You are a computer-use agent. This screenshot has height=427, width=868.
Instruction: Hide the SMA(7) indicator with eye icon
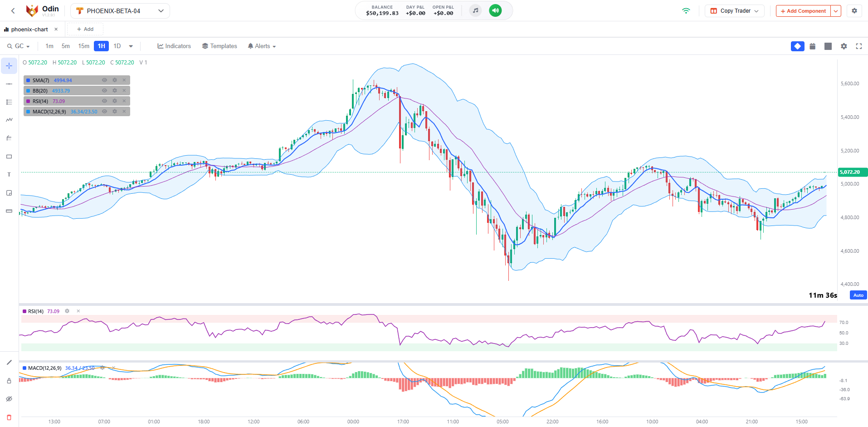[x=104, y=80]
